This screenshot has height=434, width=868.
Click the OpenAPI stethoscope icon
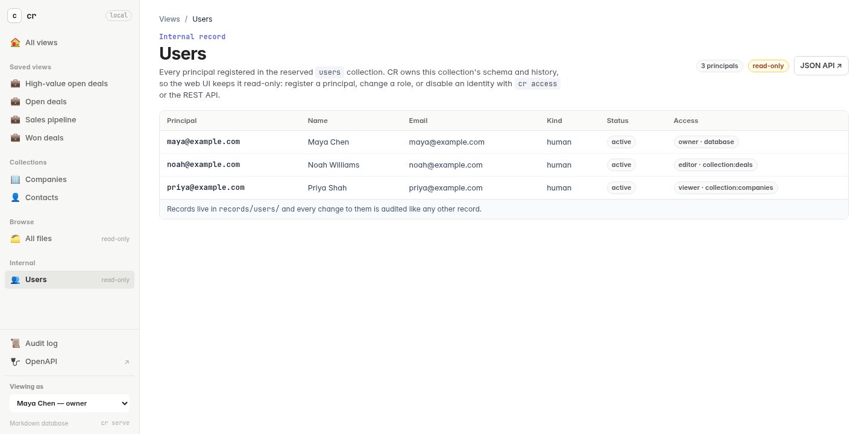15,362
